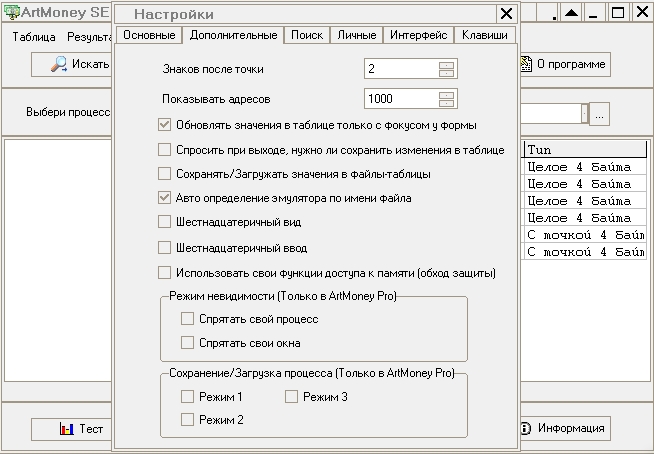The image size is (654, 454).
Task: Increase Знаков после точки with up arrow
Action: [446, 65]
